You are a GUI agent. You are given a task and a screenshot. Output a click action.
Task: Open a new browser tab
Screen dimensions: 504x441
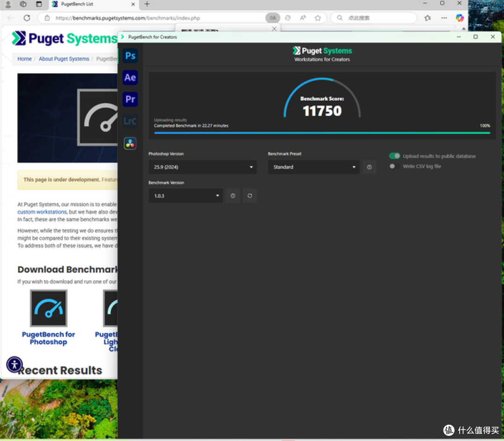tap(147, 4)
